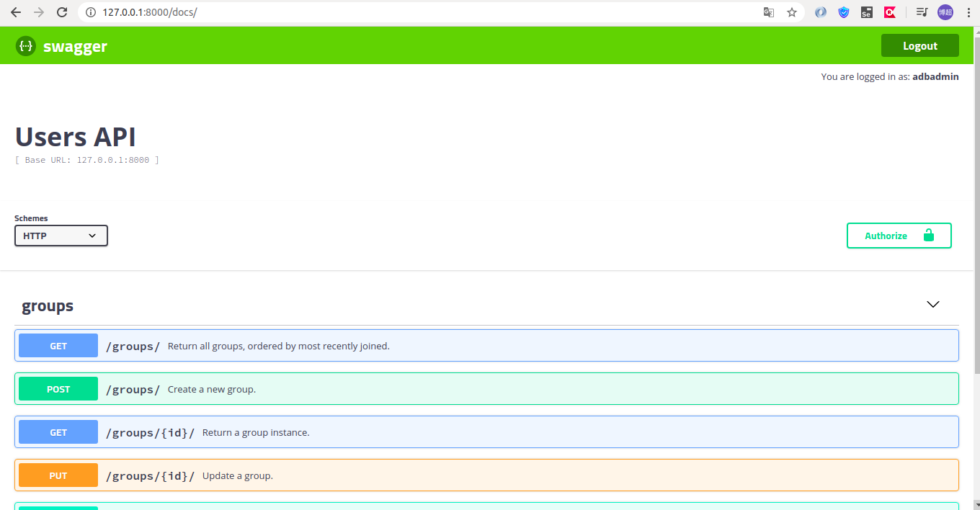Open the red Q extension icon
Screen dimensions: 980x510
(890, 12)
